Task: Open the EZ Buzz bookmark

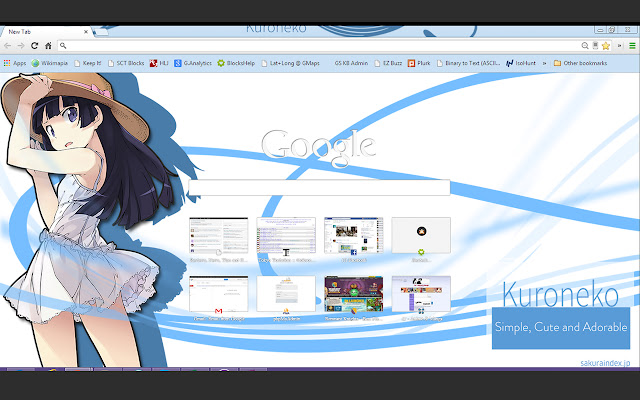Action: tap(388, 63)
